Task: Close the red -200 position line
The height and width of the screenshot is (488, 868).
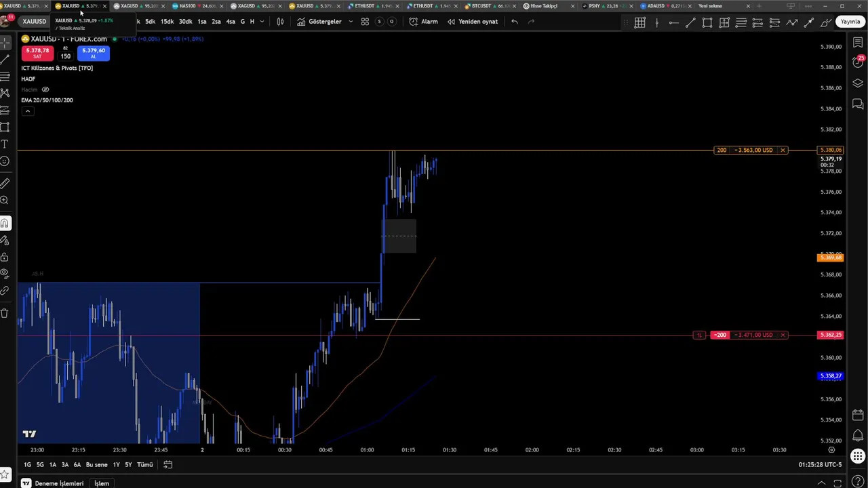Action: pyautogui.click(x=783, y=335)
